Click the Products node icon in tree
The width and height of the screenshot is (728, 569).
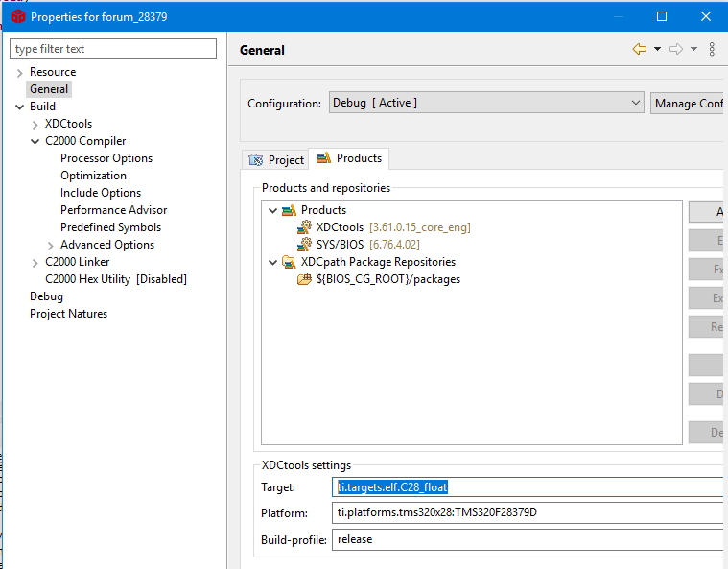point(289,210)
